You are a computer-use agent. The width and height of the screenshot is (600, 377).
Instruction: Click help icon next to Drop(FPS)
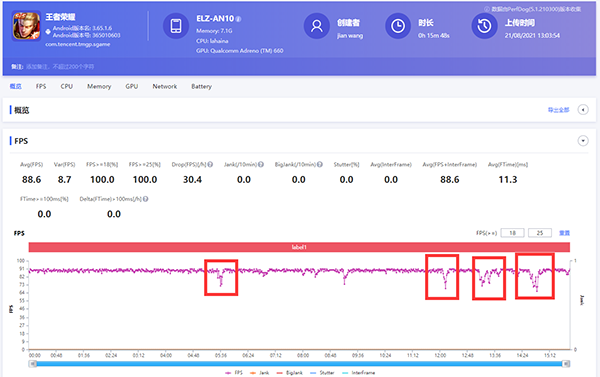pos(210,165)
